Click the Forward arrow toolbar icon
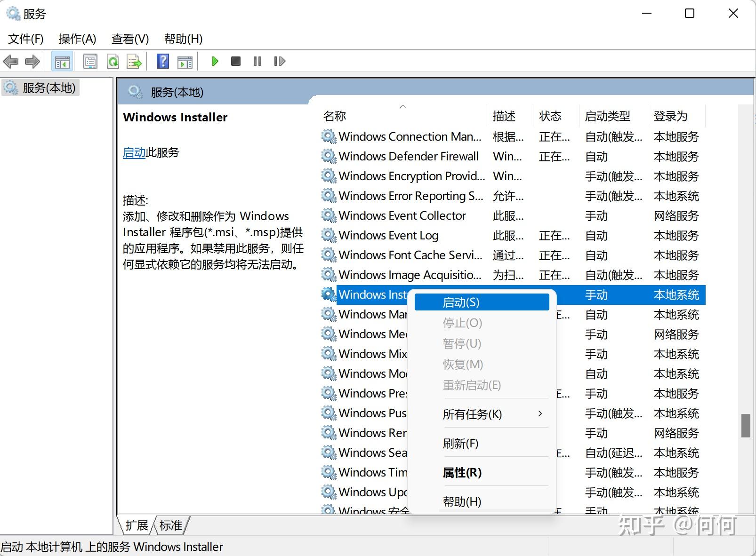This screenshot has height=556, width=756. point(32,61)
